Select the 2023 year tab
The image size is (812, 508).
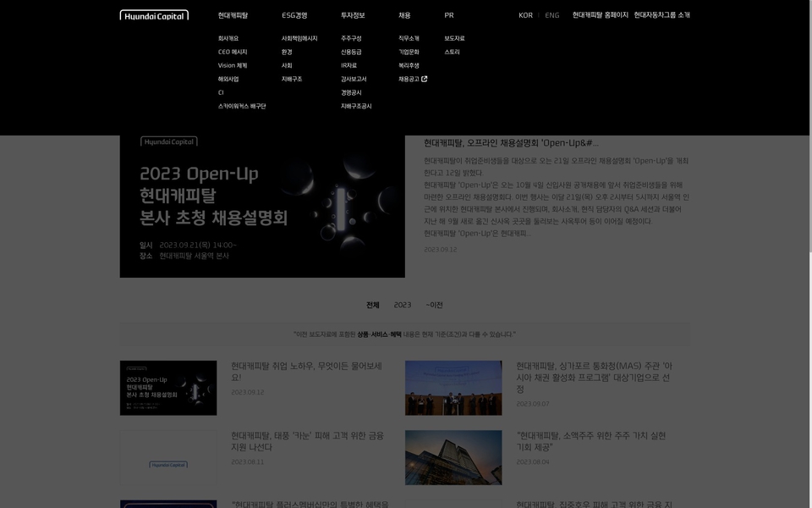tap(403, 305)
